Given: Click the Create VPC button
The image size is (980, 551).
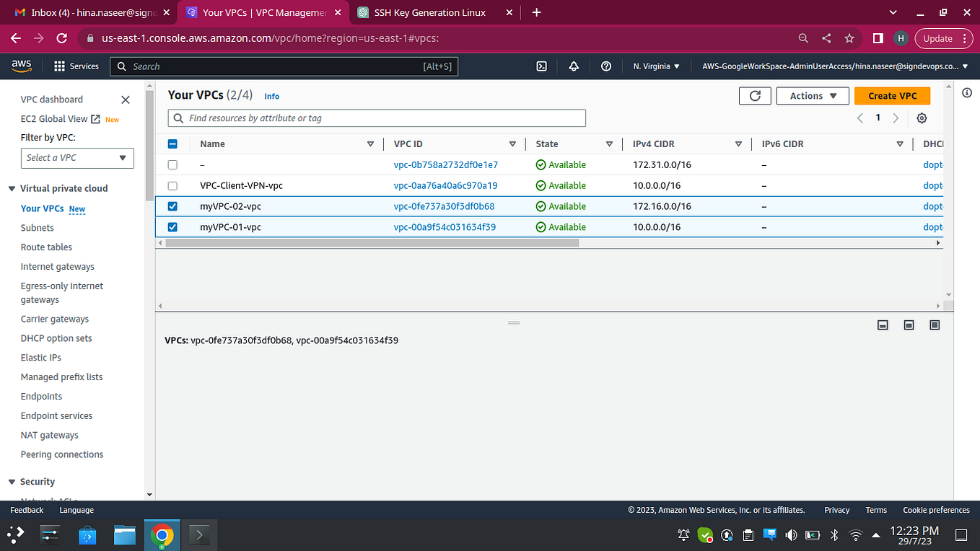Looking at the screenshot, I should tap(892, 95).
